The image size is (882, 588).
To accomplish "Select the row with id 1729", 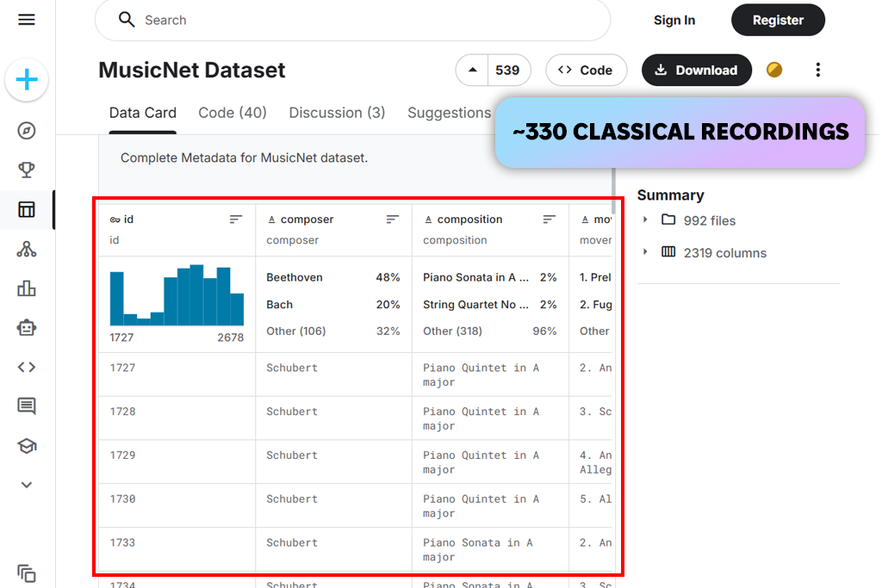I will (357, 462).
